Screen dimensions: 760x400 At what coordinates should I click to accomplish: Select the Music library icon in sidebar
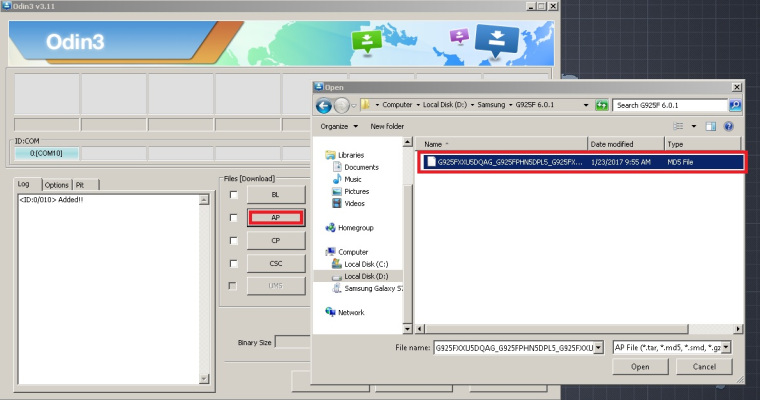point(335,179)
